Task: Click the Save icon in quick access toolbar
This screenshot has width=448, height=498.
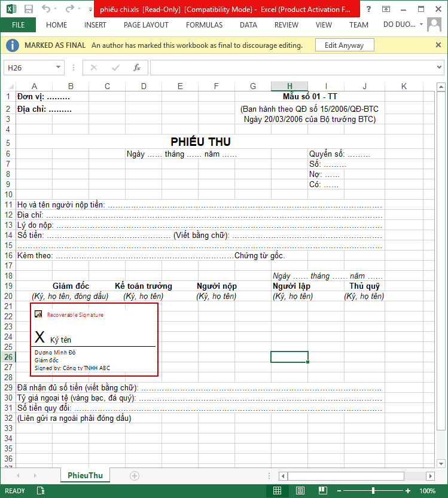Action: coord(29,9)
